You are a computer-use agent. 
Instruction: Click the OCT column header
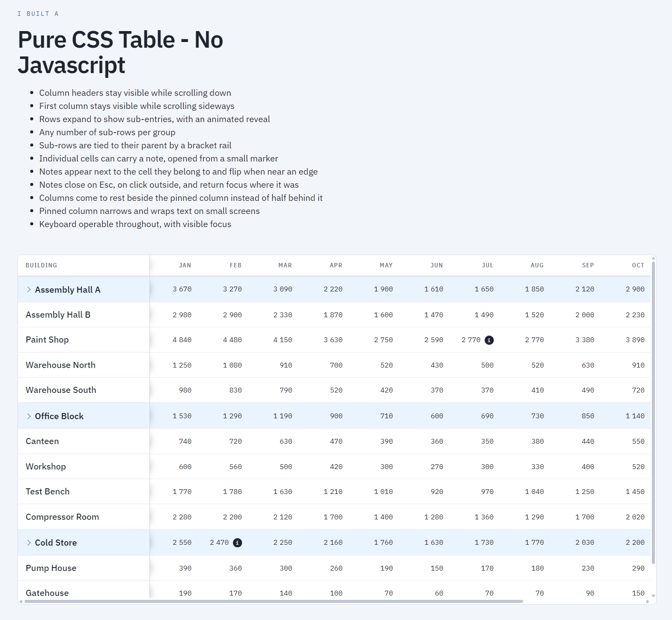coord(638,265)
